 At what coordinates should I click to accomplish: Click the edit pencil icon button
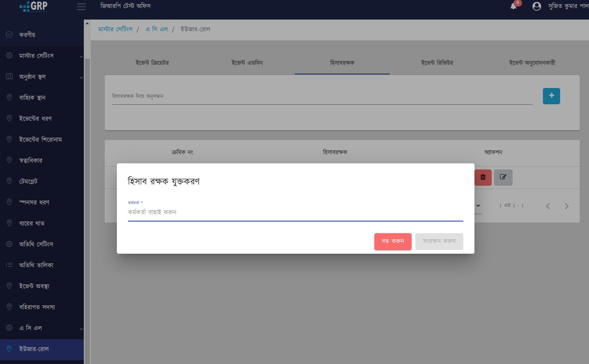(503, 177)
